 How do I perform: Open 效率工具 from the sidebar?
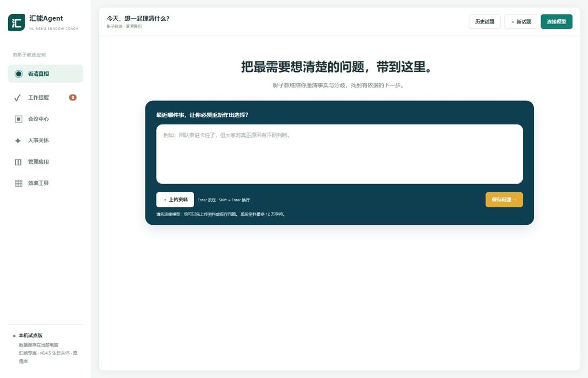[45, 183]
